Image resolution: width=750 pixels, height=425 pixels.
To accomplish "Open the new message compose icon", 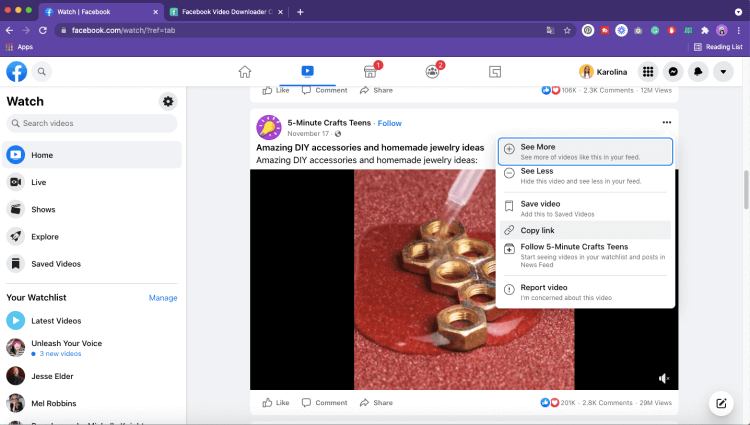I will coord(721,403).
